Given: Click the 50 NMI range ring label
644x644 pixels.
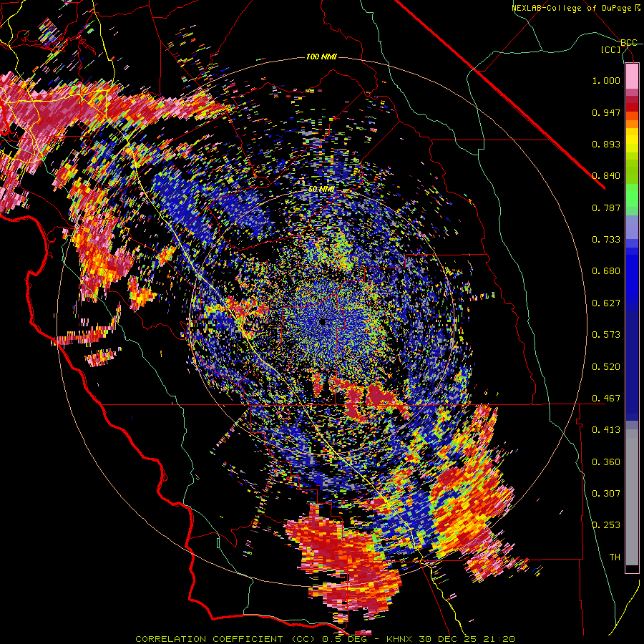Looking at the screenshot, I should pyautogui.click(x=321, y=190).
